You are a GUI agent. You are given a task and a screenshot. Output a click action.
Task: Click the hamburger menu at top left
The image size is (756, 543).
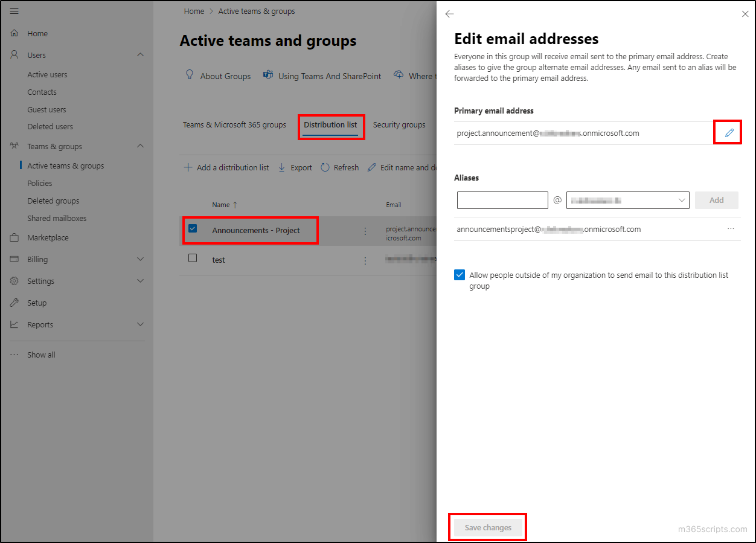14,10
